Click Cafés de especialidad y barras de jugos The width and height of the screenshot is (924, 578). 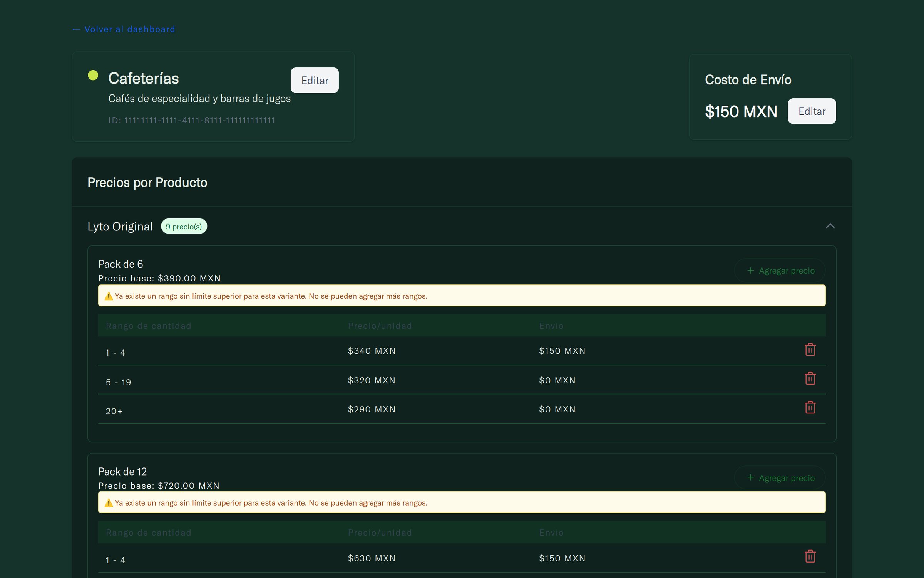[199, 99]
